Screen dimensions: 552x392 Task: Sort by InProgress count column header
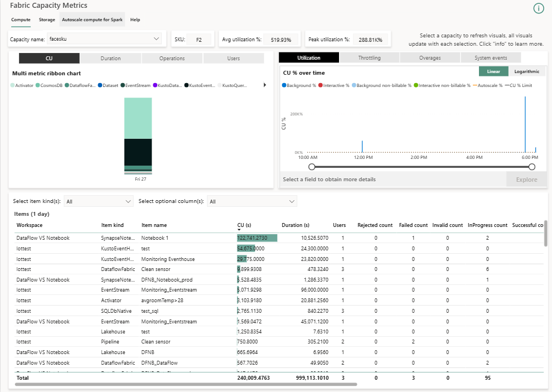click(487, 225)
